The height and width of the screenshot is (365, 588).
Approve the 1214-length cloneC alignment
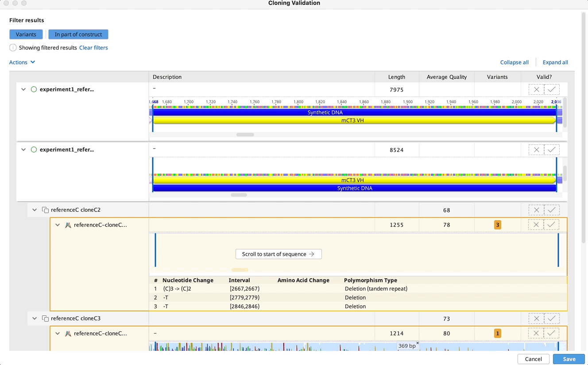[x=551, y=333]
